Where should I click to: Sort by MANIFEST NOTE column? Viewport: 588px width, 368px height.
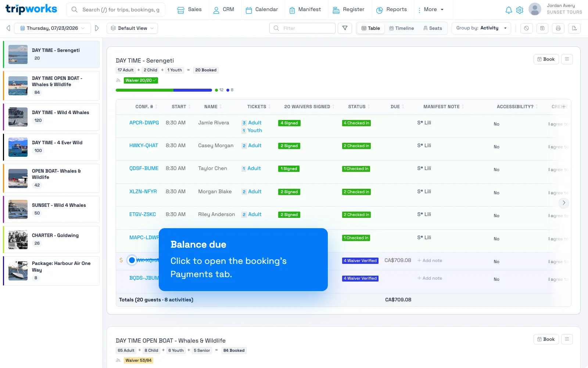443,107
